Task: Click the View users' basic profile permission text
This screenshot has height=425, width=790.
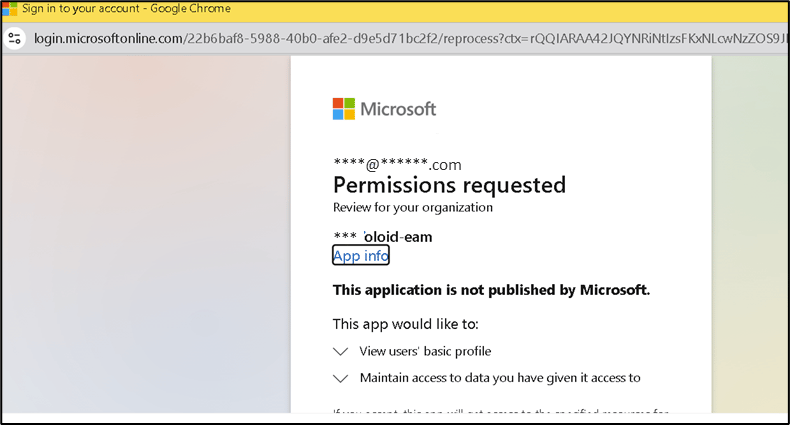Action: point(425,351)
